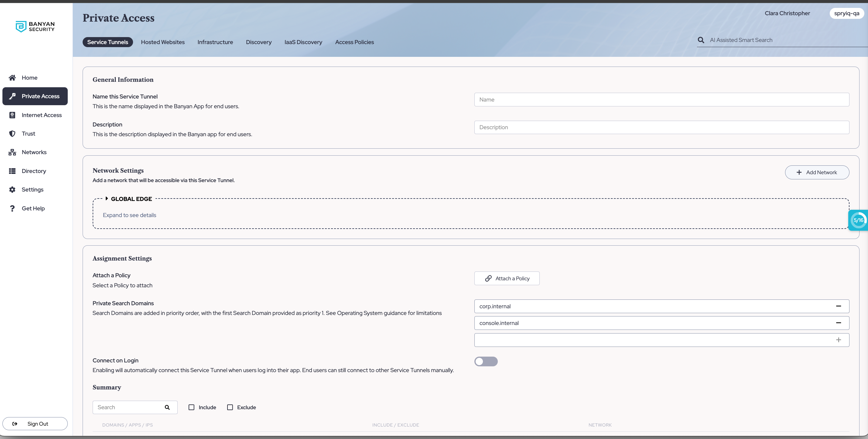Viewport: 868px width, 439px height.
Task: Click the plus icon to add search domain
Action: click(838, 340)
